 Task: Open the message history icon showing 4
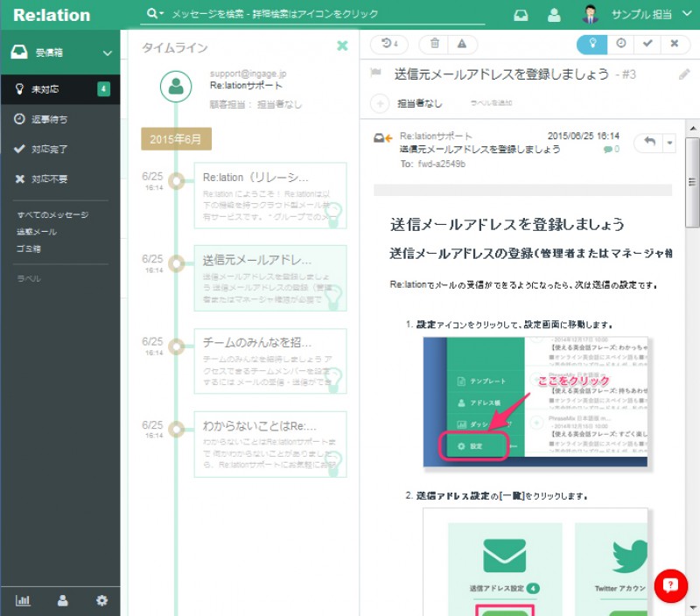click(385, 44)
